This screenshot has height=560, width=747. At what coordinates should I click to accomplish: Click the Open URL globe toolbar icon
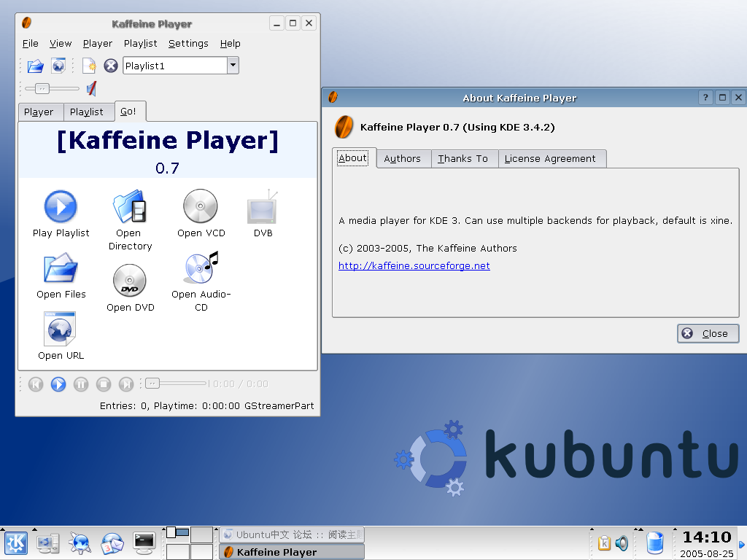point(58,66)
